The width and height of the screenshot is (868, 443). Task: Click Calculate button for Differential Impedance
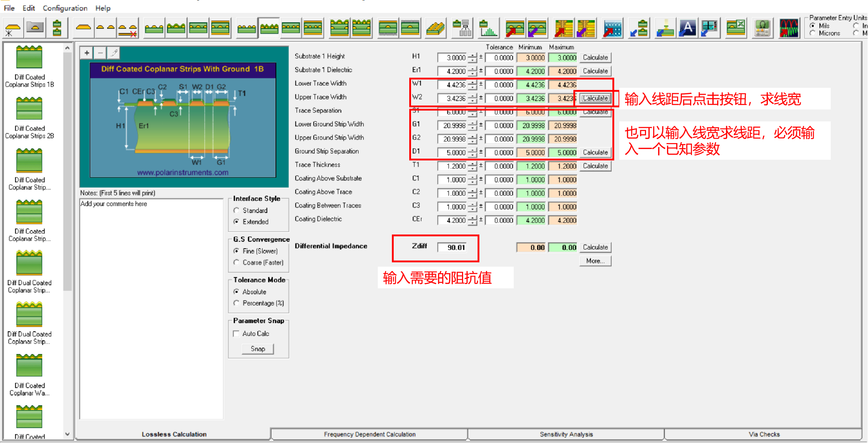pyautogui.click(x=595, y=248)
